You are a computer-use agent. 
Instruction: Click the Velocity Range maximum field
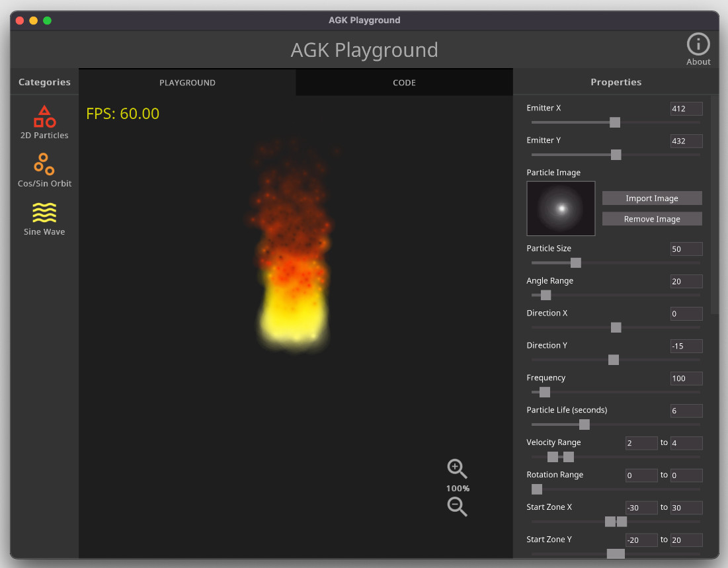tap(686, 443)
